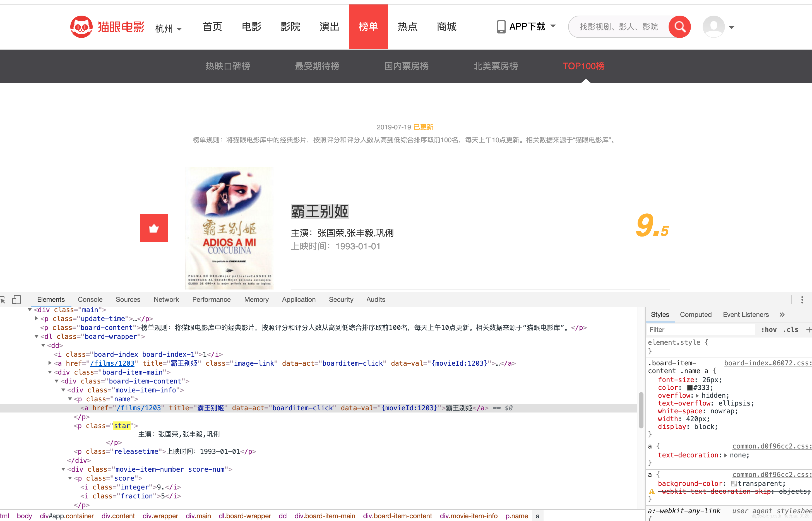
Task: Click div.board-item-content in the breadcrumb
Action: (398, 516)
